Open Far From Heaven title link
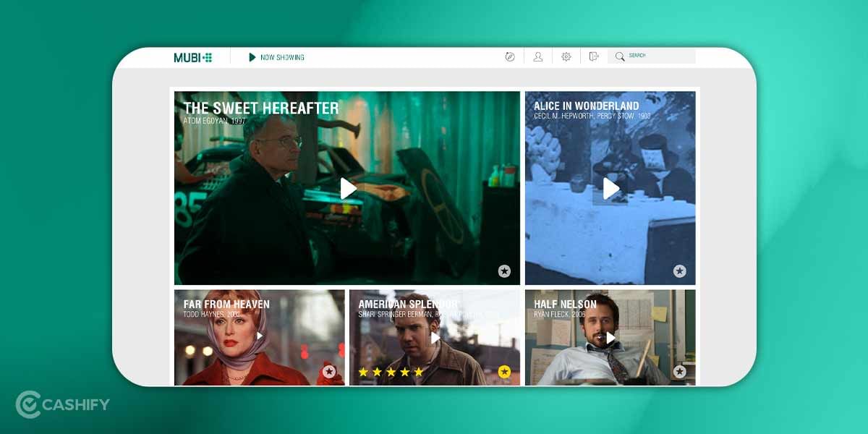The height and width of the screenshot is (434, 868). point(226,305)
